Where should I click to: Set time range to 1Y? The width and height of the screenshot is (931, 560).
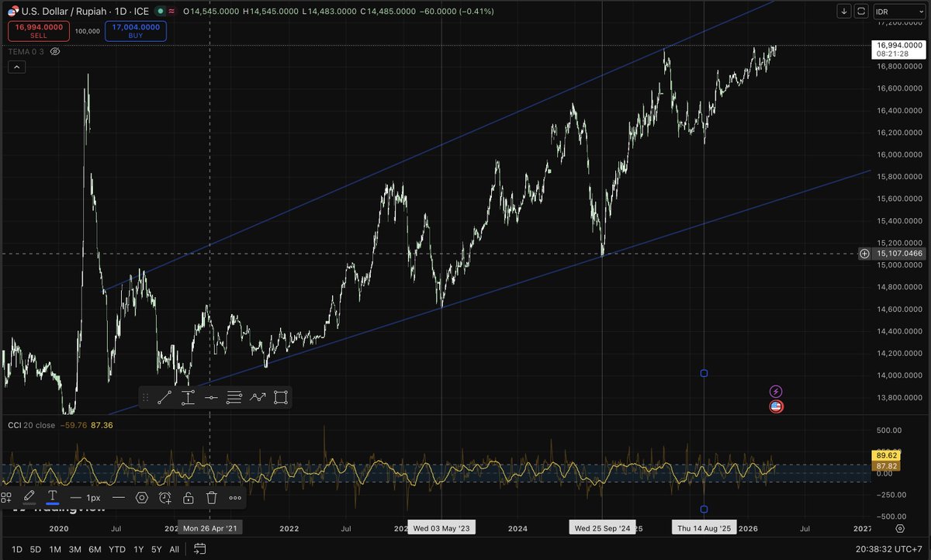coord(137,549)
